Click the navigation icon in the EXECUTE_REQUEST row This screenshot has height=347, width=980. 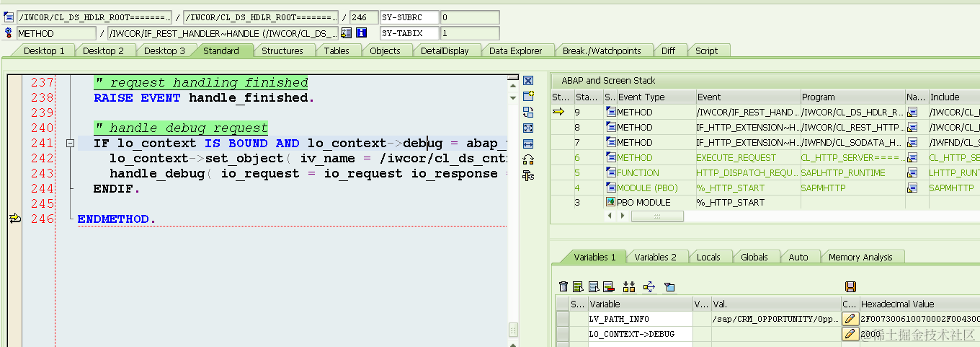point(912,157)
